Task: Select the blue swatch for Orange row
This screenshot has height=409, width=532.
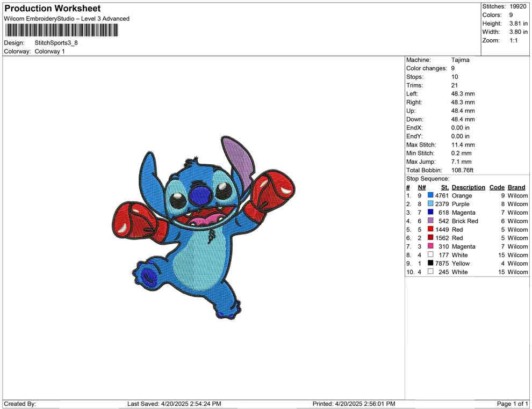Action: pyautogui.click(x=430, y=195)
